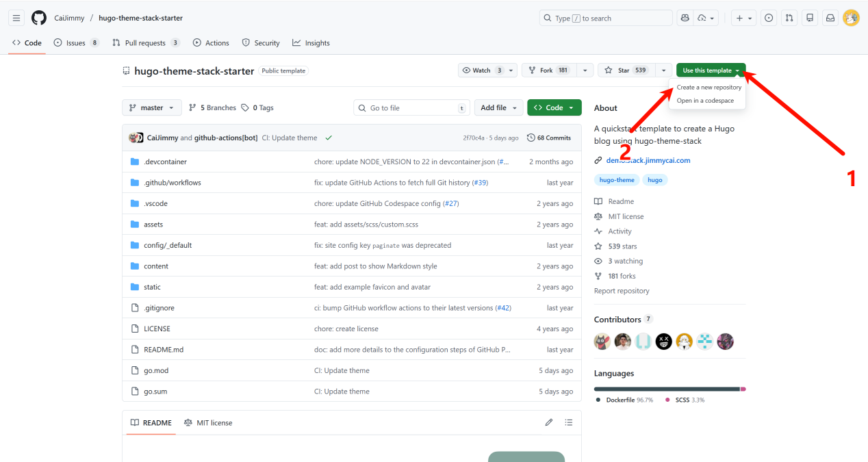Open demo.stack.jimmycai.com website link
Screen dimensions: 868x462
click(648, 160)
